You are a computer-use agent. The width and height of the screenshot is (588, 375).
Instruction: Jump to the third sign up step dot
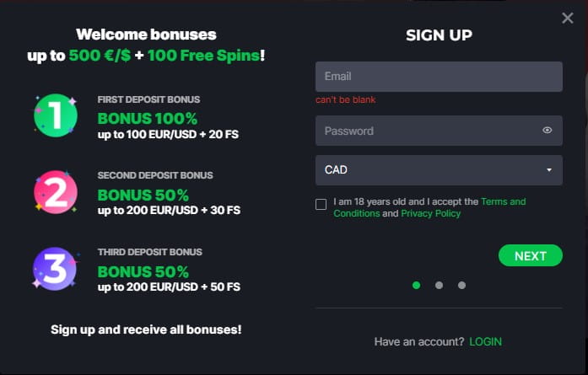pos(461,285)
